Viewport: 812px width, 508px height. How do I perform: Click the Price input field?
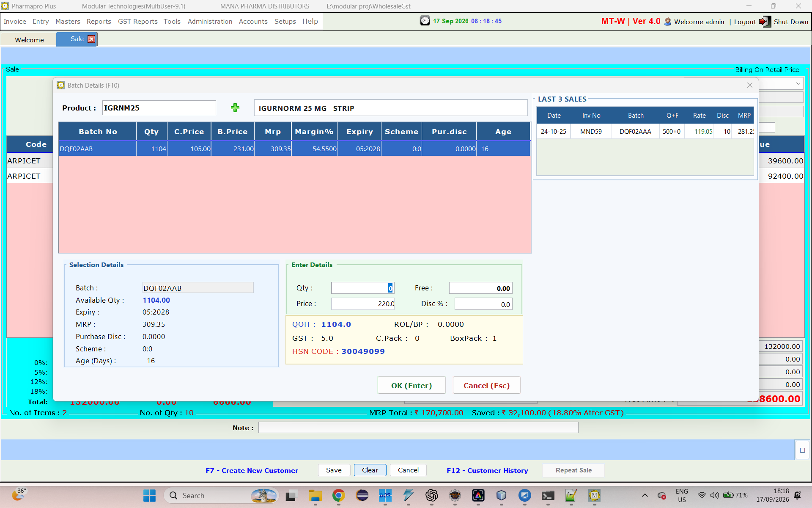pos(362,304)
